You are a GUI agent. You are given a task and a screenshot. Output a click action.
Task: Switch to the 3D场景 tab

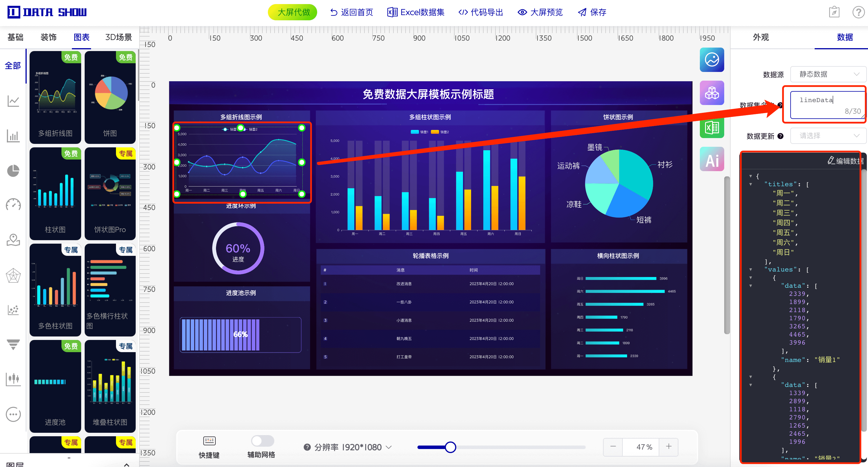(118, 37)
